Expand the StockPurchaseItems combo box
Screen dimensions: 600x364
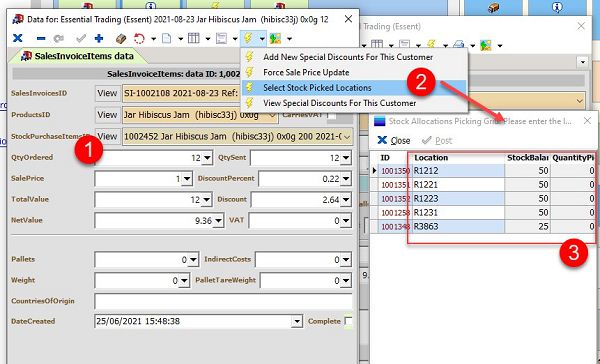click(347, 137)
